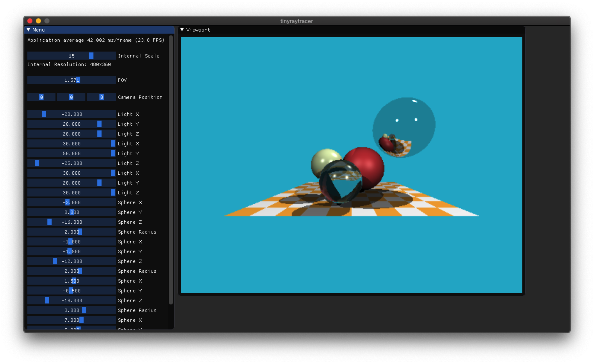Image resolution: width=594 pixels, height=364 pixels.
Task: Click Light X slider showing -20.000
Action: (71, 114)
